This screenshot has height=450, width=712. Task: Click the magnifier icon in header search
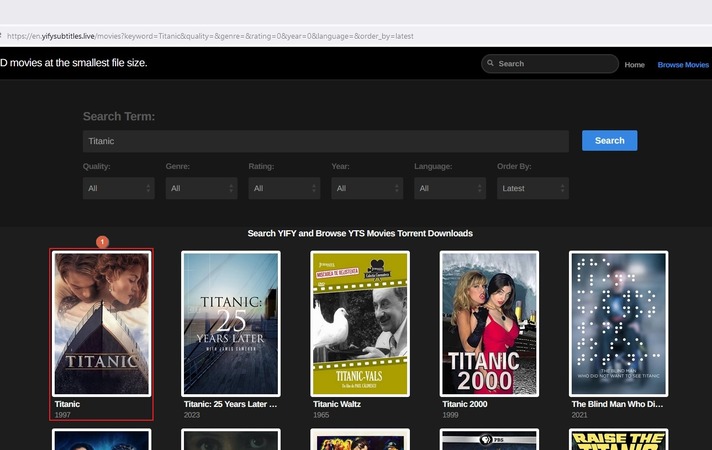490,64
